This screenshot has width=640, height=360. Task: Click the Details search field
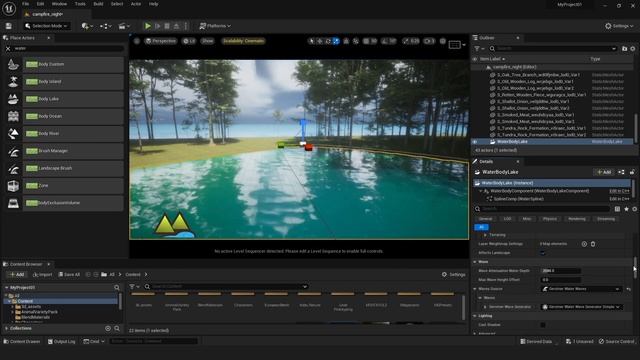point(542,209)
